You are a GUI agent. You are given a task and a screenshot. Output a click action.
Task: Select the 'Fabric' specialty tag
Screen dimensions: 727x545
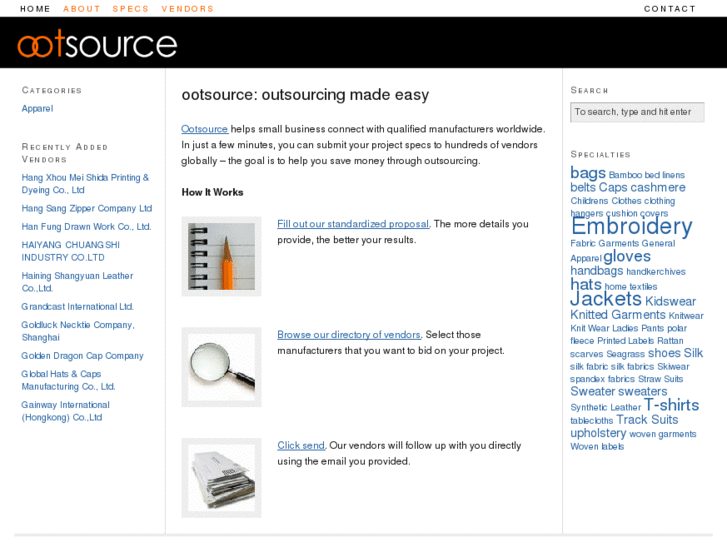click(x=583, y=244)
